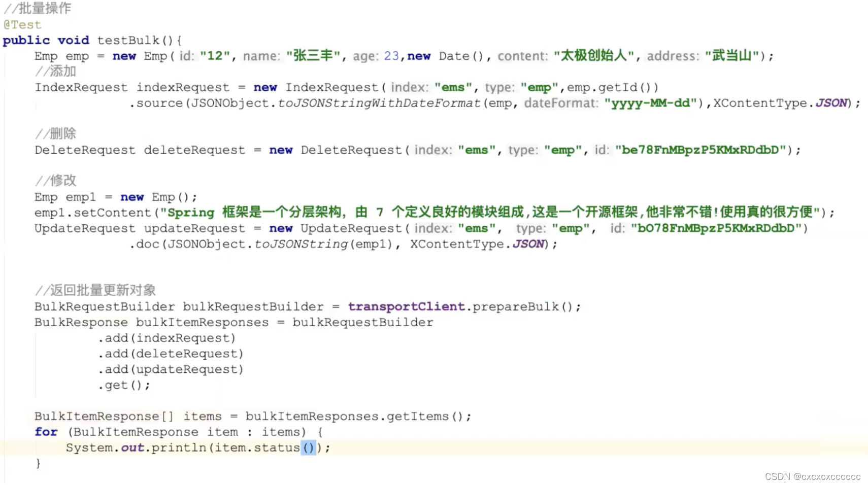868x485 pixels.
Task: Click the "bO78FnMBpzP5KMxRDdbD" id string
Action: coord(716,228)
